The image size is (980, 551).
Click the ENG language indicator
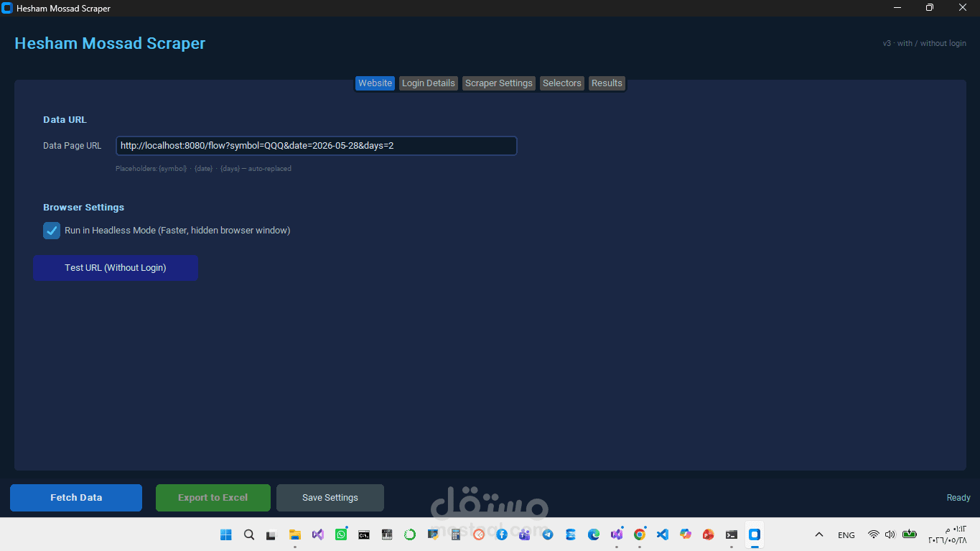846,534
